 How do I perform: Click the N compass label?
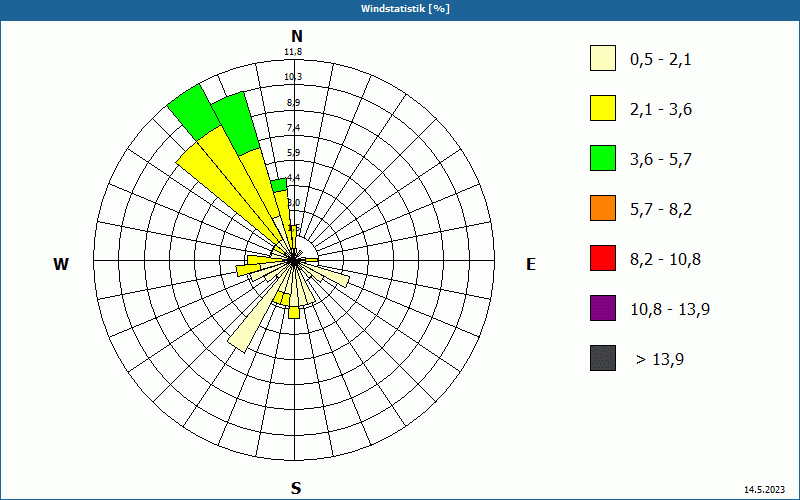tap(296, 36)
